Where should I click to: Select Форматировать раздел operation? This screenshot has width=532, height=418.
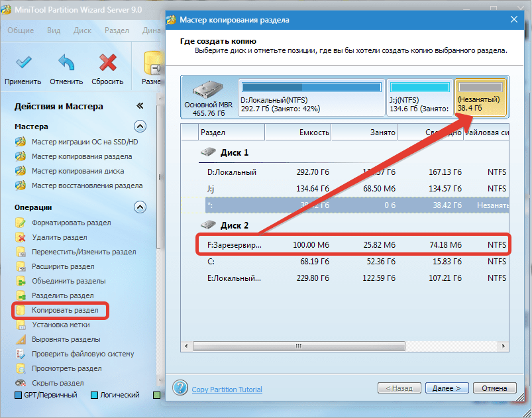[x=72, y=223]
